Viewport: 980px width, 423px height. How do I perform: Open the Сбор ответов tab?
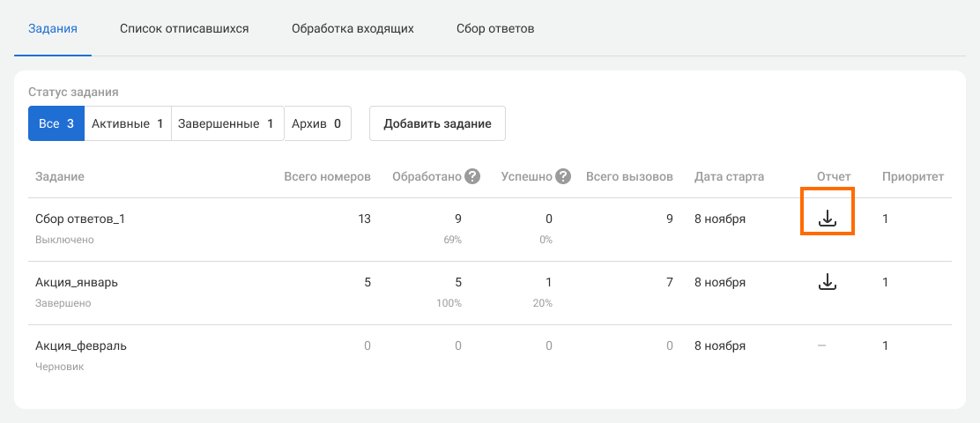click(x=495, y=28)
